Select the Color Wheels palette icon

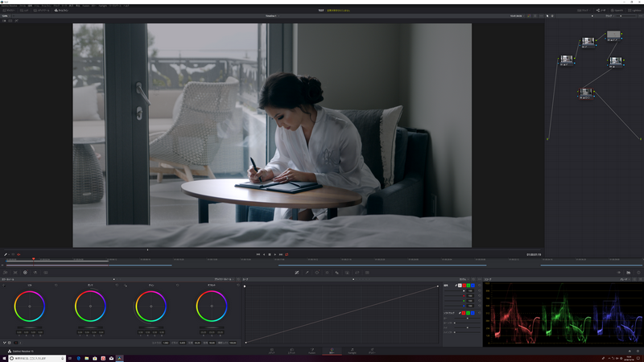tap(25, 273)
